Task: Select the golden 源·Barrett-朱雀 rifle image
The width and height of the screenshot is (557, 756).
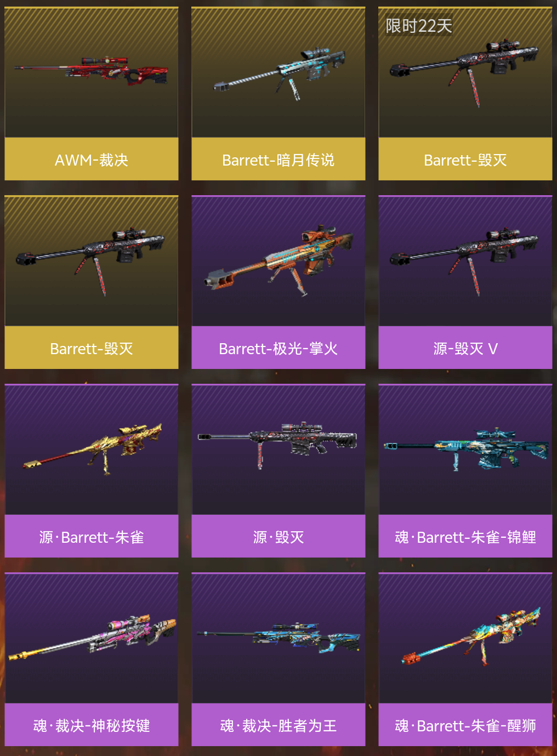Action: [92, 448]
